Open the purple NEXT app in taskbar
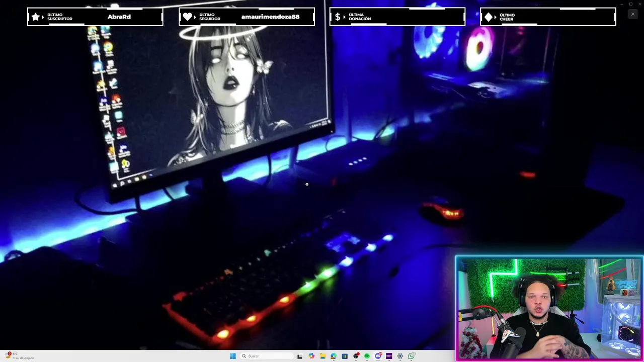 coord(389,356)
